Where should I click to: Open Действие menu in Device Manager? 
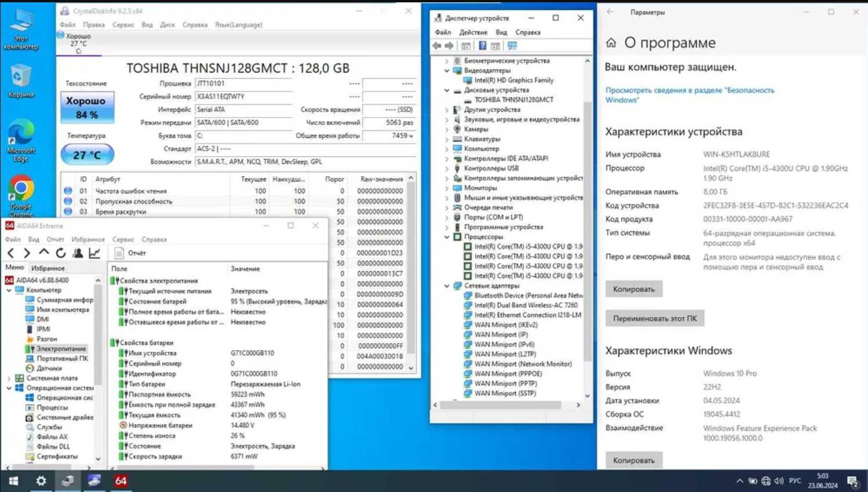pos(473,32)
